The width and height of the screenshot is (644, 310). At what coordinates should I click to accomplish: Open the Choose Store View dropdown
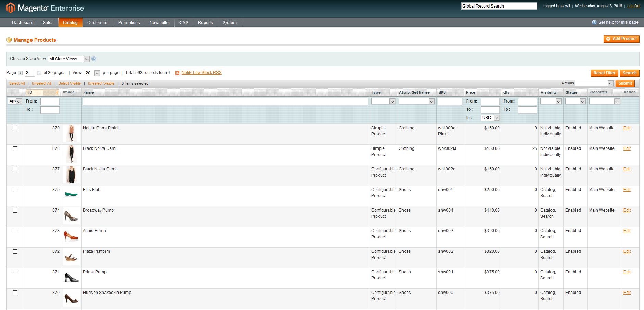point(69,59)
